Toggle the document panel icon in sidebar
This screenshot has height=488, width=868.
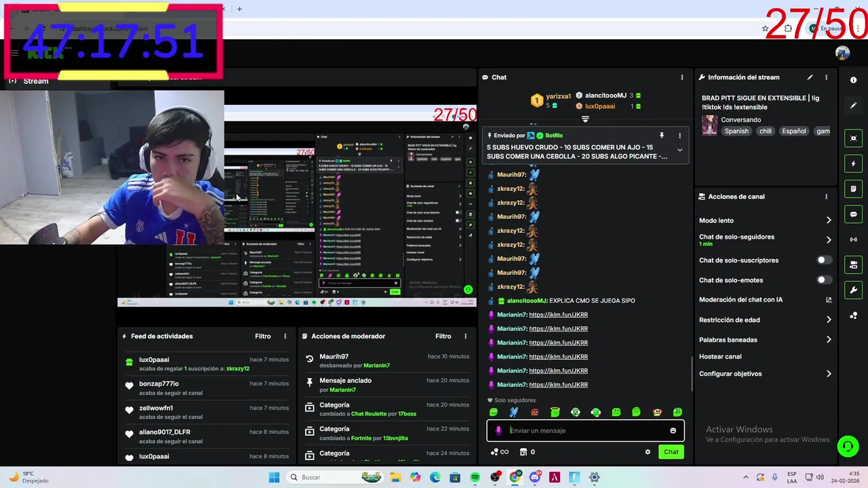853,188
